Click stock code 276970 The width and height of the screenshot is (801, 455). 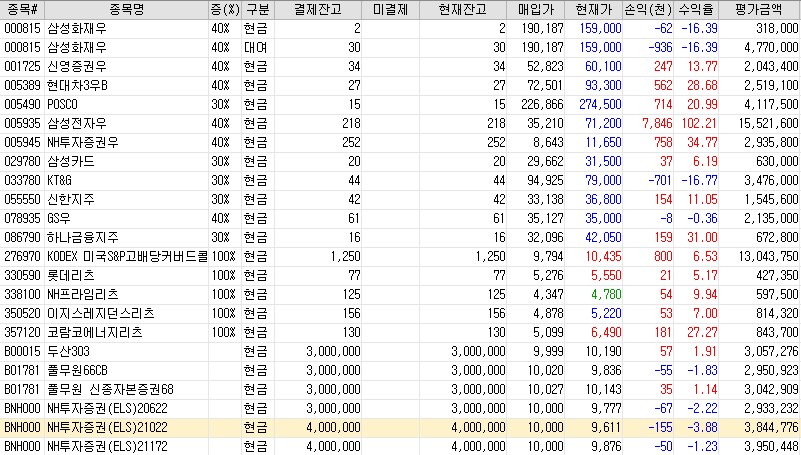22,256
